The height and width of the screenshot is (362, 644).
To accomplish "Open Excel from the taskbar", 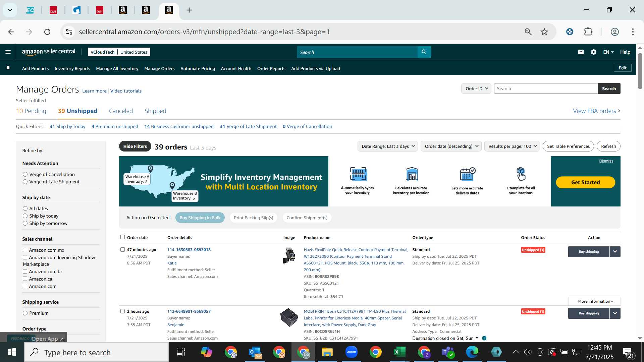I will coord(399,352).
